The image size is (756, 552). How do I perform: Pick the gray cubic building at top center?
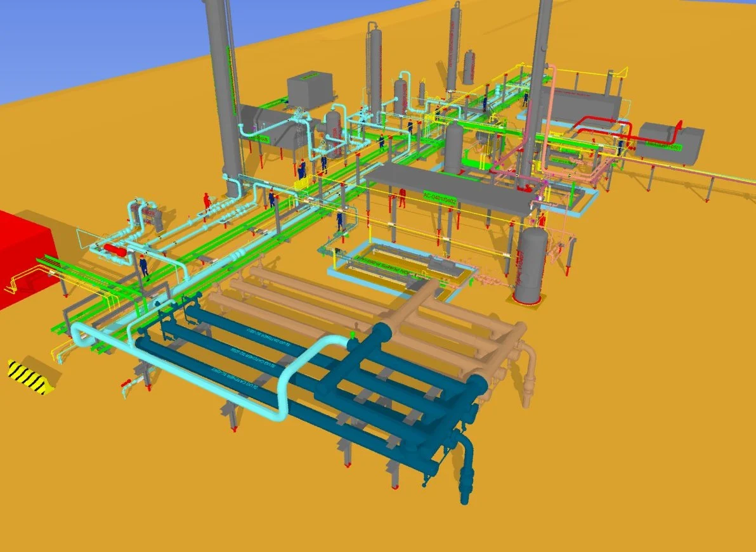pos(310,89)
